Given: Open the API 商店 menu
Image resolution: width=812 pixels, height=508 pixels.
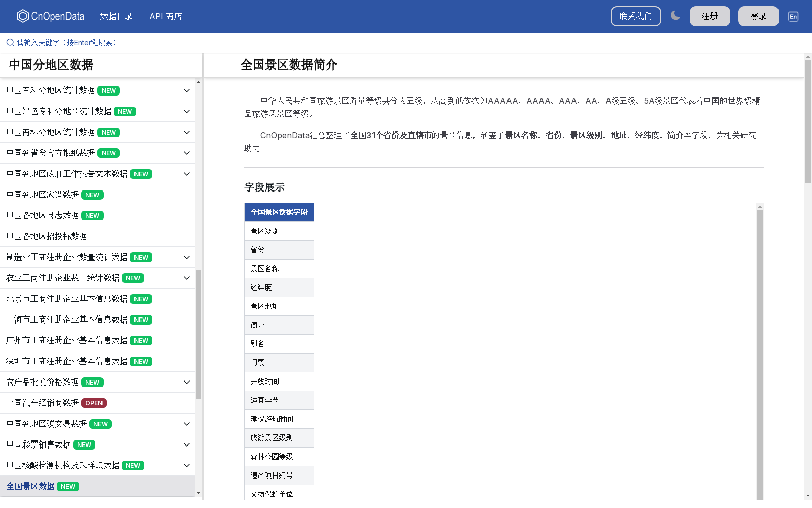Looking at the screenshot, I should (165, 16).
